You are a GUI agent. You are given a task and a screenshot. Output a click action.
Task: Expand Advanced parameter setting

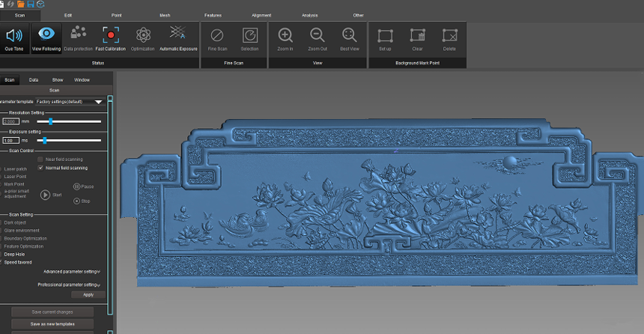(72, 272)
